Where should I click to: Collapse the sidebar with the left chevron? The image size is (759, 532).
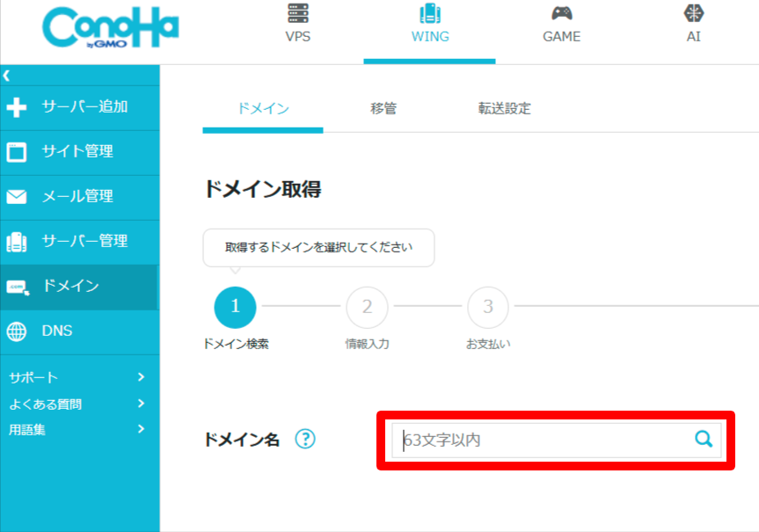point(6,76)
